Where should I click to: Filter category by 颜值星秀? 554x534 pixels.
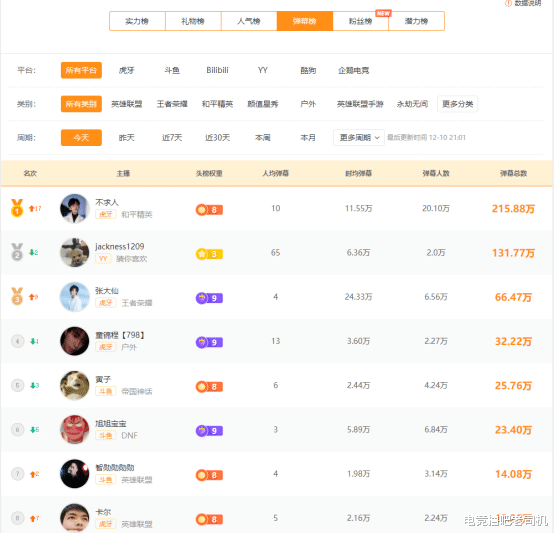[263, 104]
